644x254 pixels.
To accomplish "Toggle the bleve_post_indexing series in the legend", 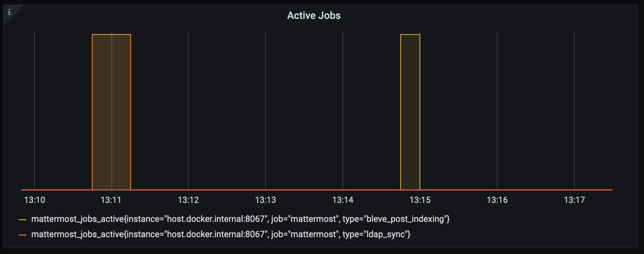I will tap(240, 219).
